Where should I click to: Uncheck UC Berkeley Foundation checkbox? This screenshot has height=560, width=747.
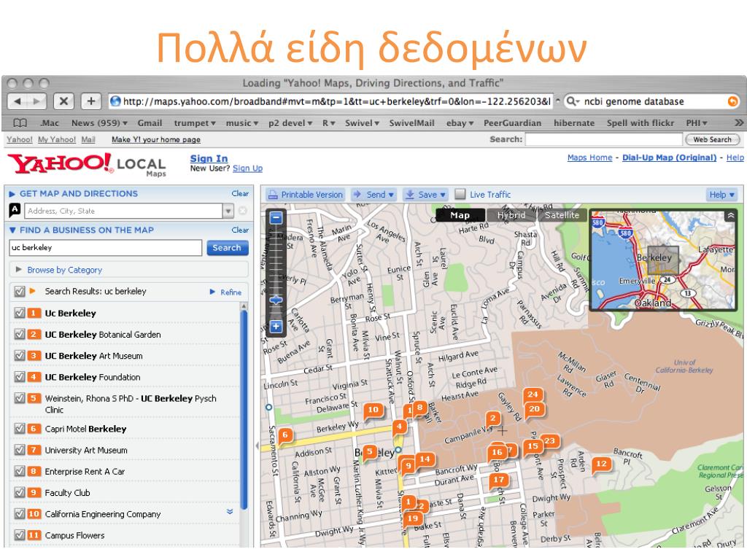click(x=20, y=377)
